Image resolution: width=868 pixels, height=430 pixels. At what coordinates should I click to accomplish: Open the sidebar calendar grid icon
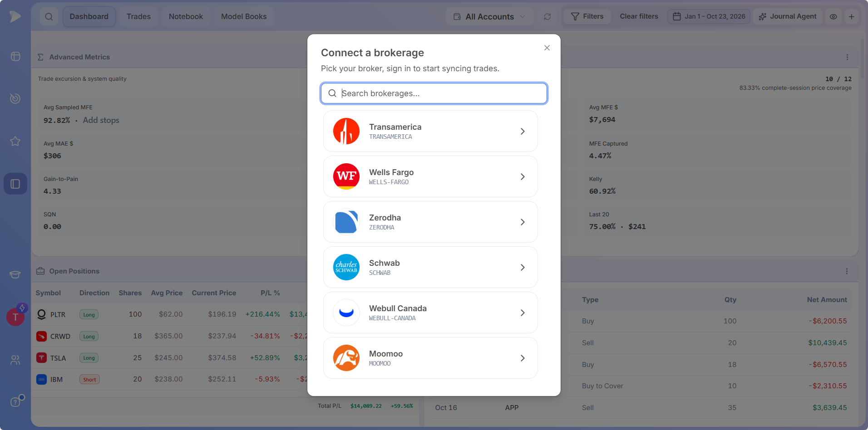[15, 56]
